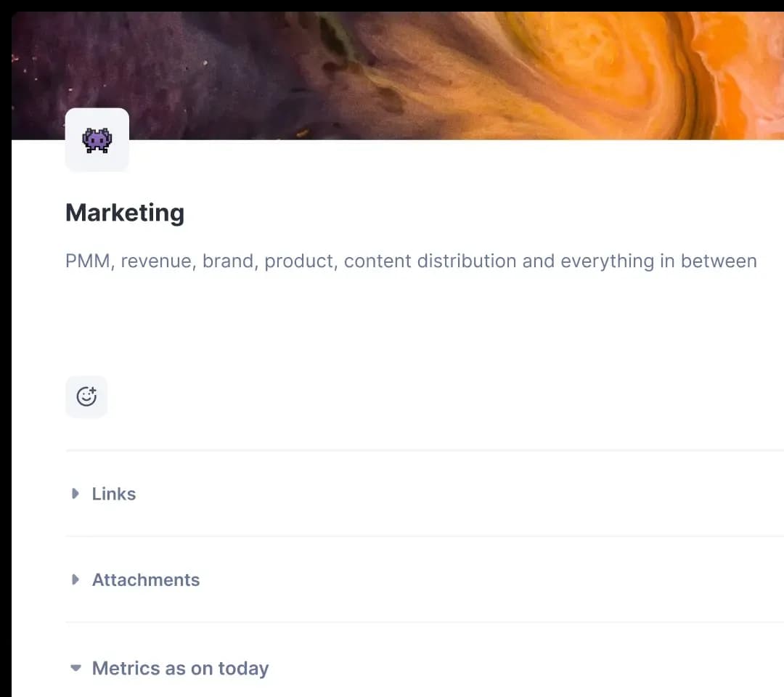The width and height of the screenshot is (784, 697).
Task: Collapse the Metrics as on today triangle
Action: 75,668
